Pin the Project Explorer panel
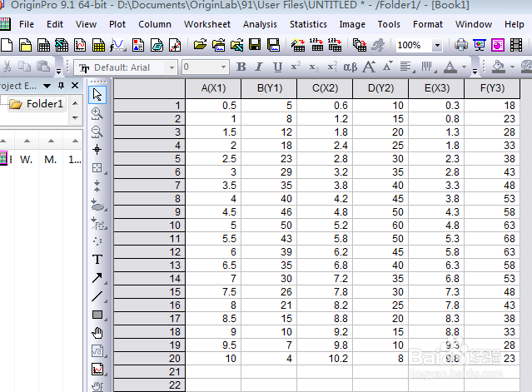Viewport: 532px width, 392px height. (61, 86)
